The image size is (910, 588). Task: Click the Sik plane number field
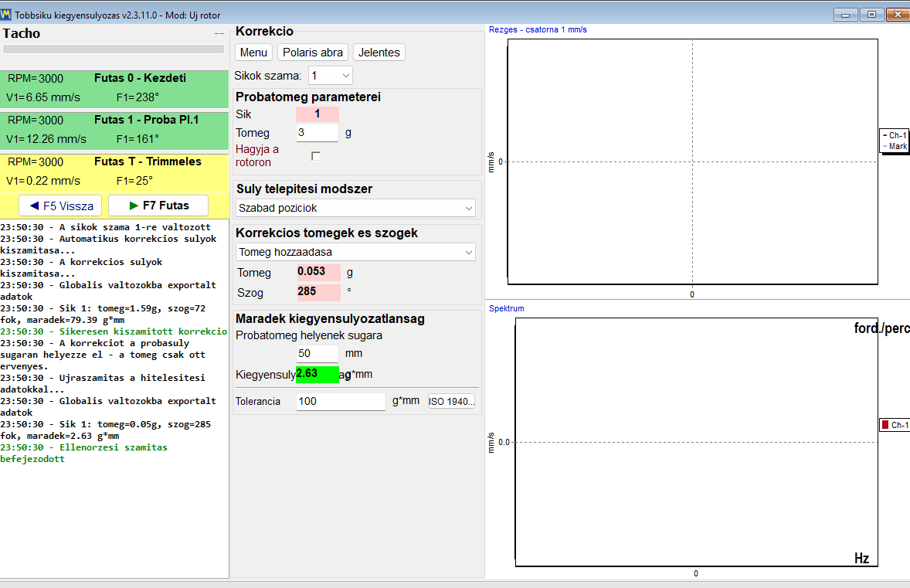pos(317,114)
